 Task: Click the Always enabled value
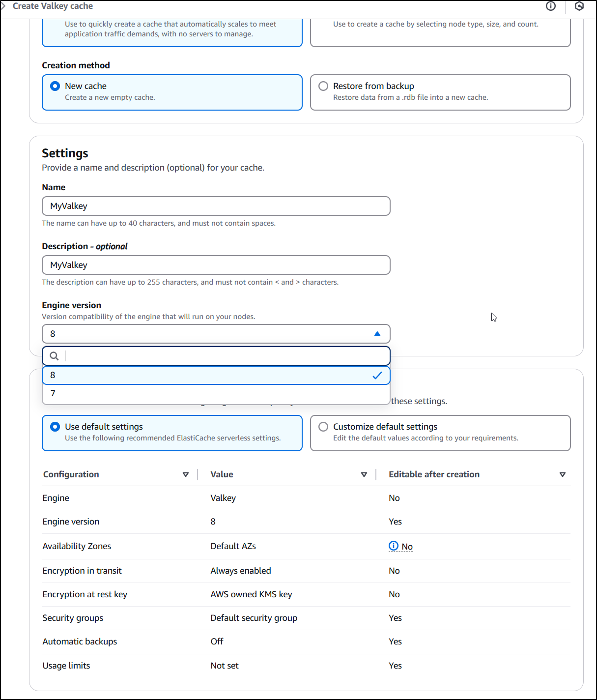tap(241, 571)
